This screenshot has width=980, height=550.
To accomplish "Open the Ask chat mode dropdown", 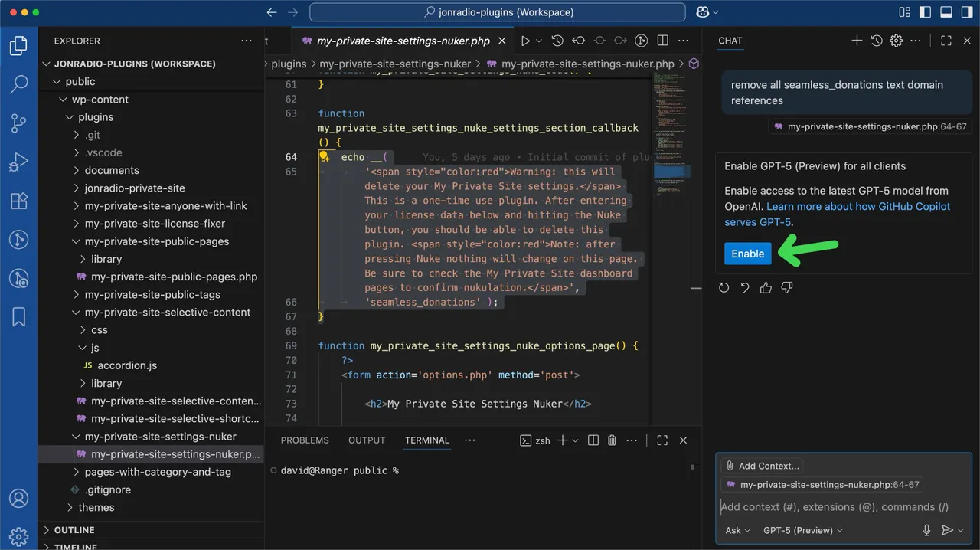I will [x=737, y=530].
